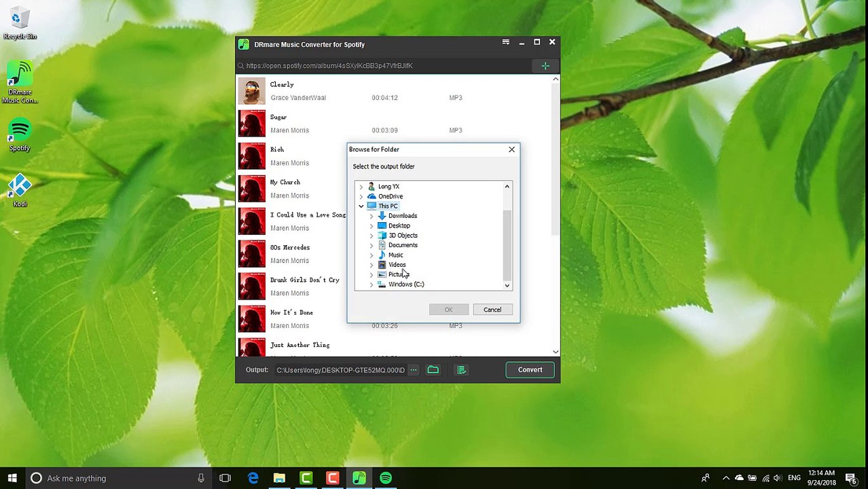Screen dimensions: 868x489
Task: Expand the 3D Objects folder node
Action: 372,236
